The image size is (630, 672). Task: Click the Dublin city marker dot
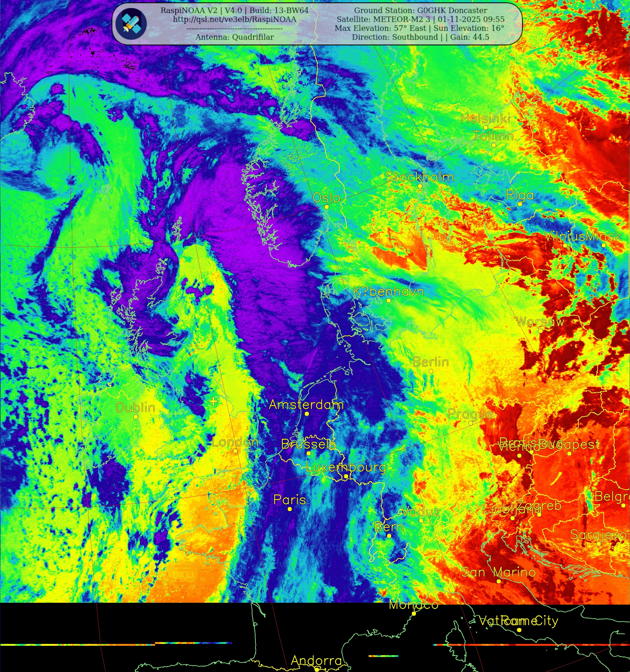[x=136, y=417]
